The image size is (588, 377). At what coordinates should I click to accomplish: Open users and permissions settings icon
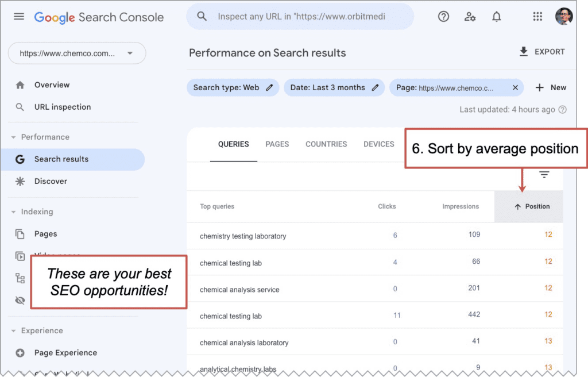470,17
